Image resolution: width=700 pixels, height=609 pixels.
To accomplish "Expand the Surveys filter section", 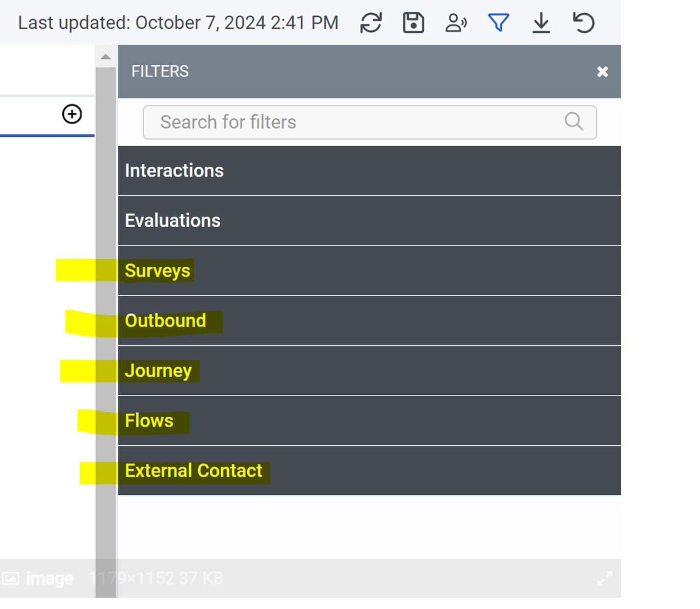I will pyautogui.click(x=369, y=271).
